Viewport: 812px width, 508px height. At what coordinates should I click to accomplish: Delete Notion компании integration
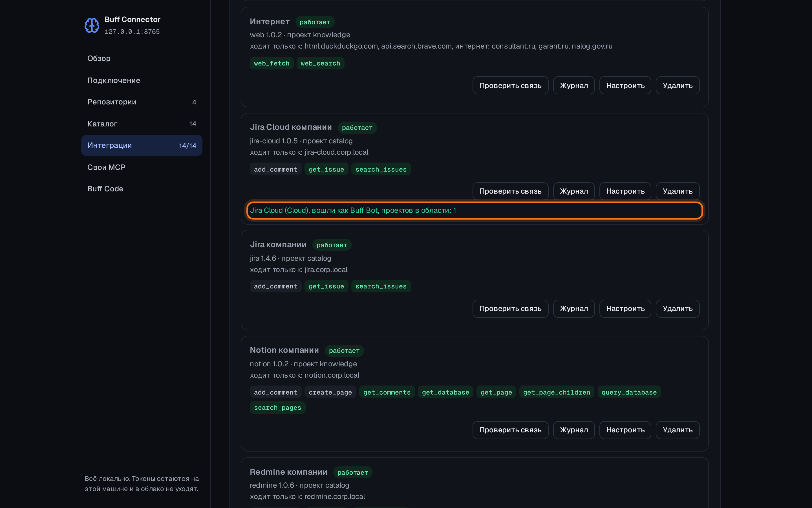678,430
